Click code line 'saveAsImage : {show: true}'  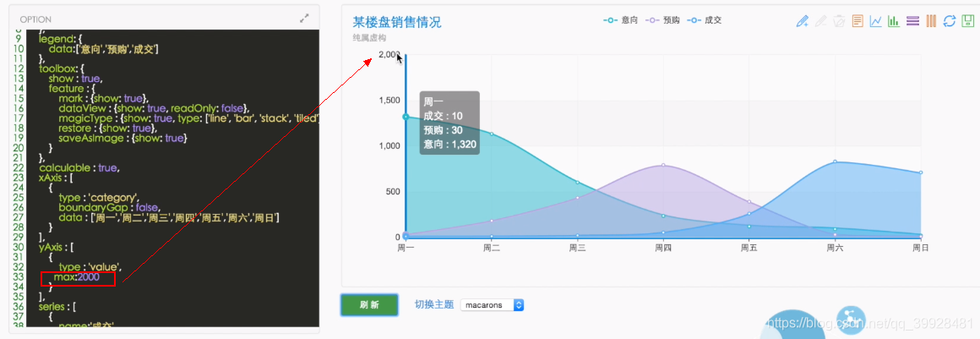click(x=122, y=138)
